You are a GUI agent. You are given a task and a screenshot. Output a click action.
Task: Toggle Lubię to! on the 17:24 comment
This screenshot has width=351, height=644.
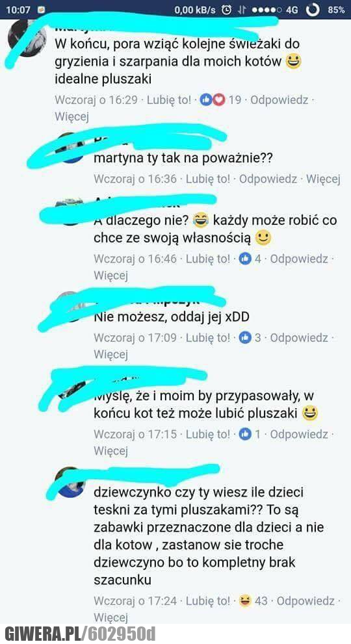pyautogui.click(x=208, y=601)
